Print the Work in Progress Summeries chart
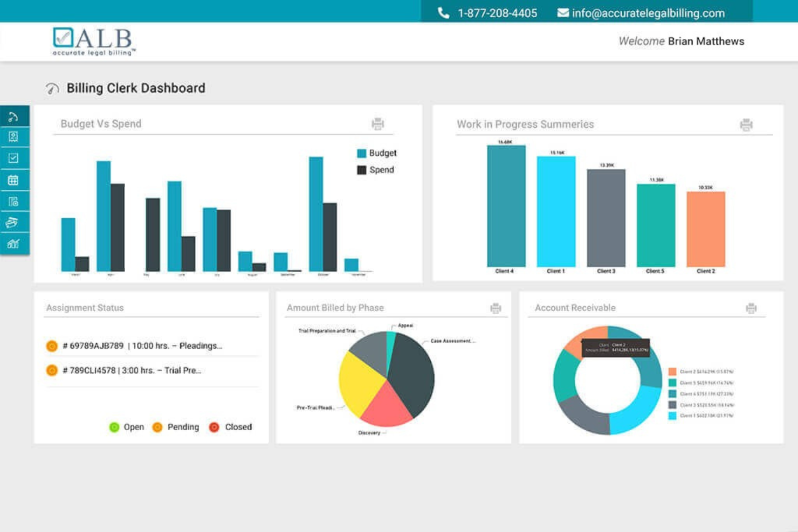The height and width of the screenshot is (532, 798). click(x=746, y=125)
